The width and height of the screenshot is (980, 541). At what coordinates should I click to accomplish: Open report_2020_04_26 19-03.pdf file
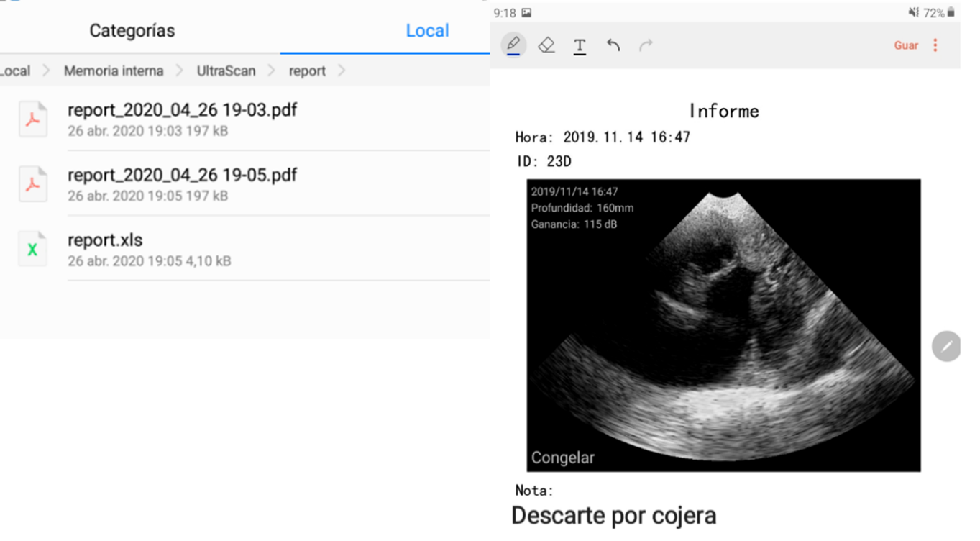click(182, 111)
